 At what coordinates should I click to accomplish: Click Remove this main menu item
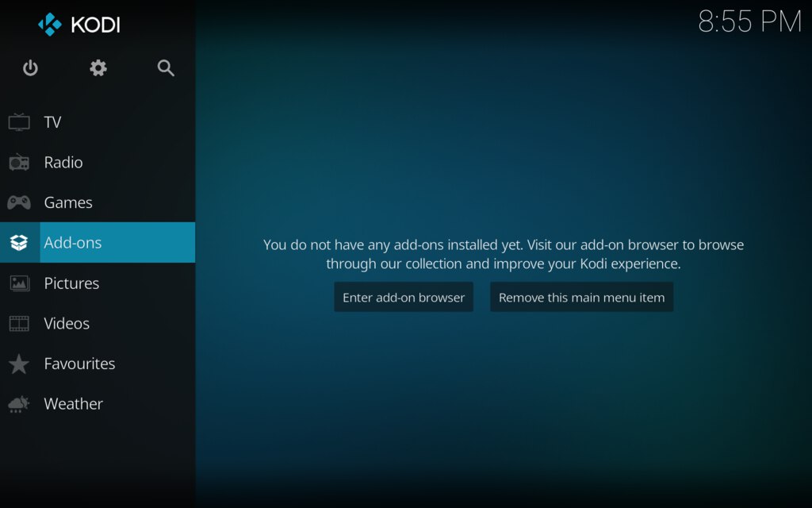click(581, 298)
